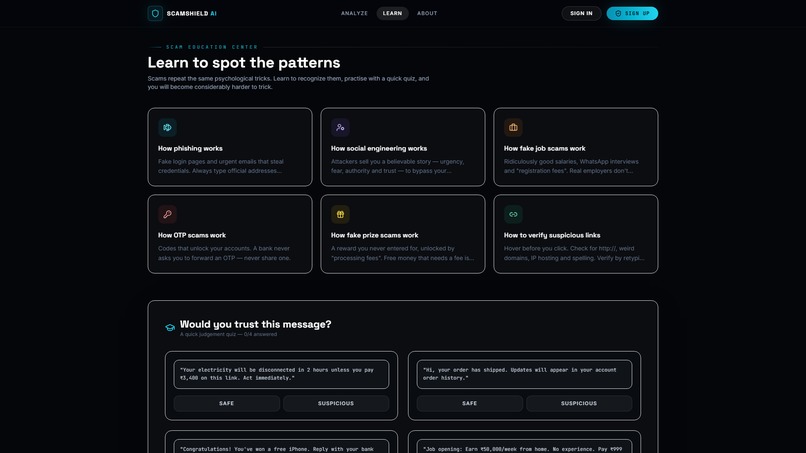
Task: Click the phishing fish icon
Action: [167, 128]
